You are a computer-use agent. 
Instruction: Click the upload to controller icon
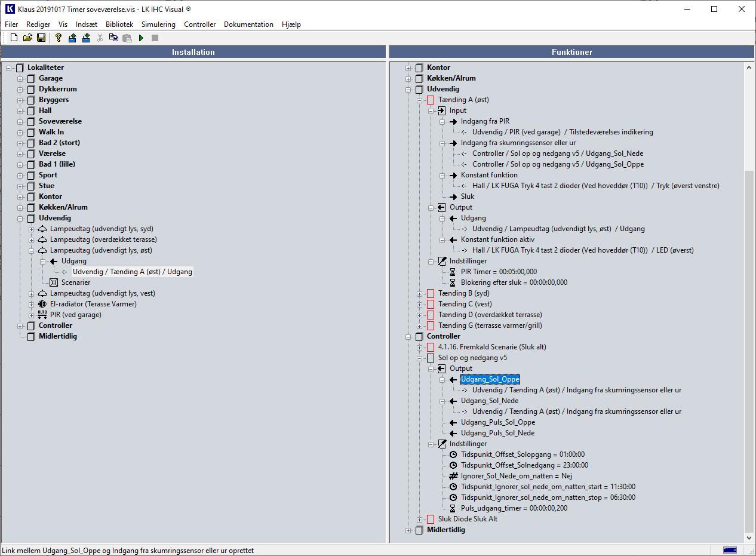click(x=72, y=38)
